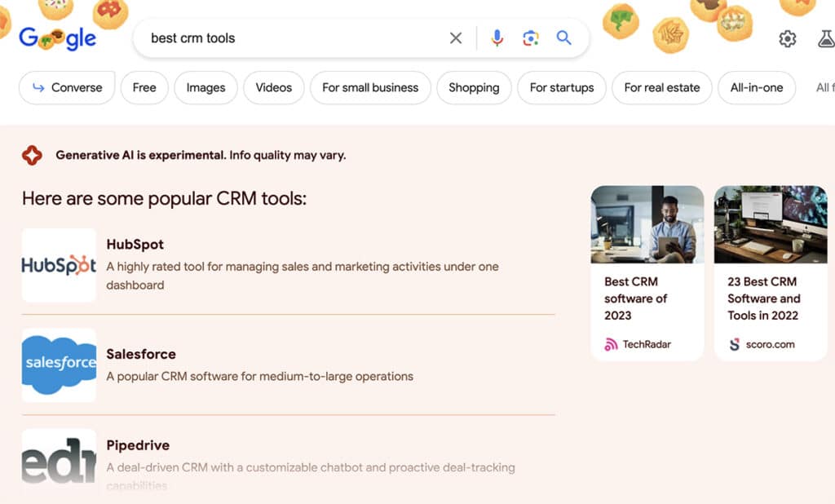The height and width of the screenshot is (504, 835).
Task: Open the Salesforce result title
Action: tap(141, 354)
